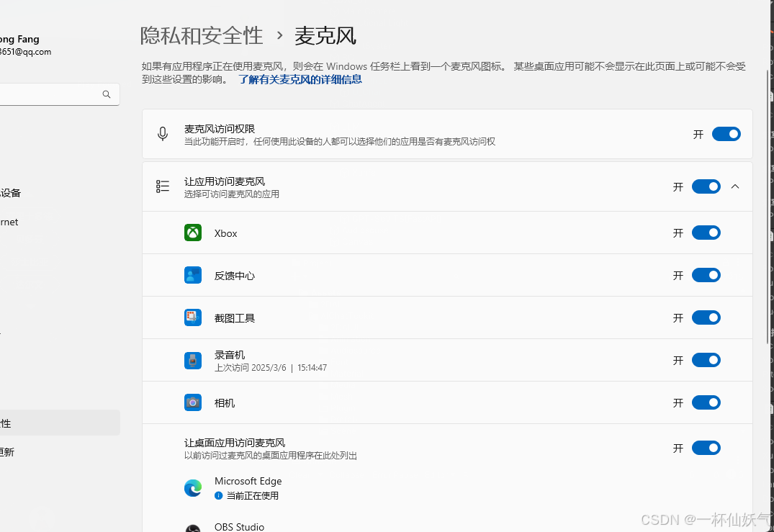Click the 截图工具 app icon

(192, 317)
